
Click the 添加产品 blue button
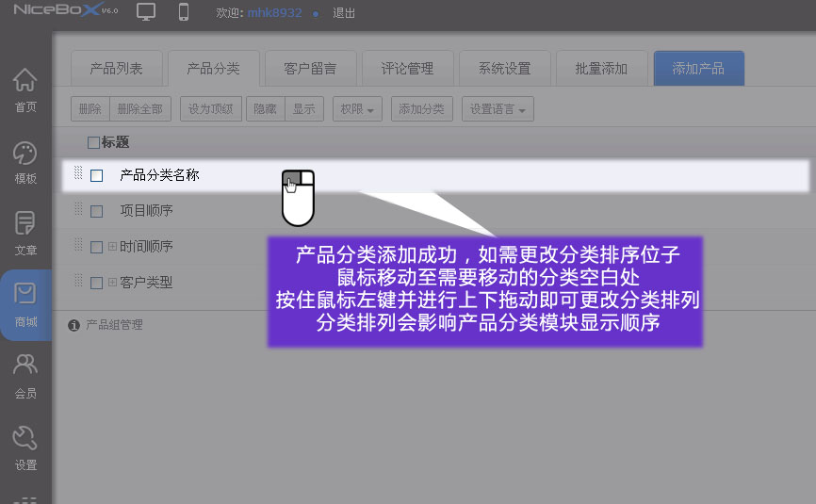pyautogui.click(x=698, y=69)
